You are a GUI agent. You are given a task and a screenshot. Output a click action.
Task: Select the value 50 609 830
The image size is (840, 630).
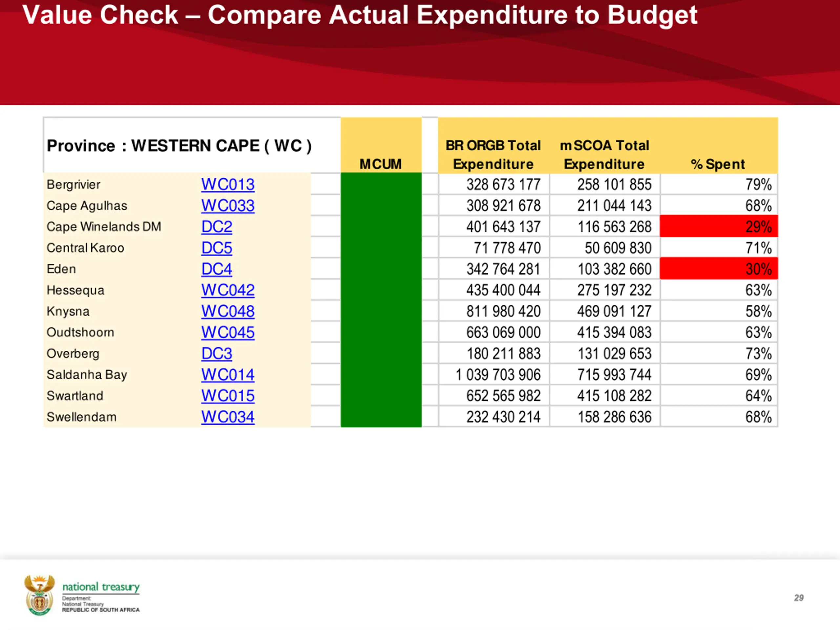click(618, 248)
